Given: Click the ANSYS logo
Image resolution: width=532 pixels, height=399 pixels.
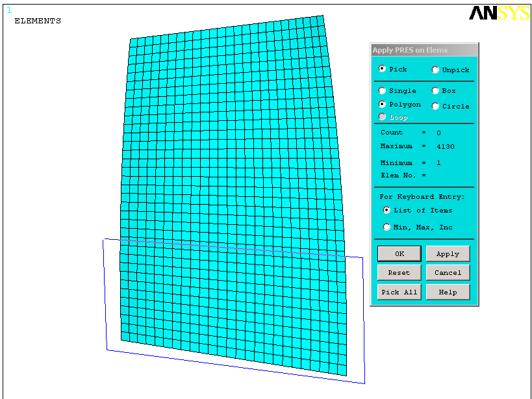Looking at the screenshot, I should 499,13.
